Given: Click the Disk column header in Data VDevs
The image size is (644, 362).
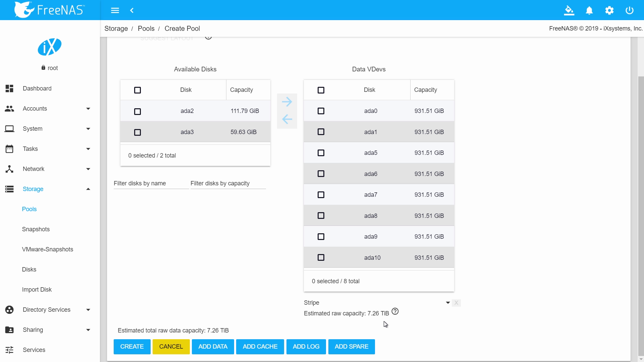Looking at the screenshot, I should [x=370, y=90].
